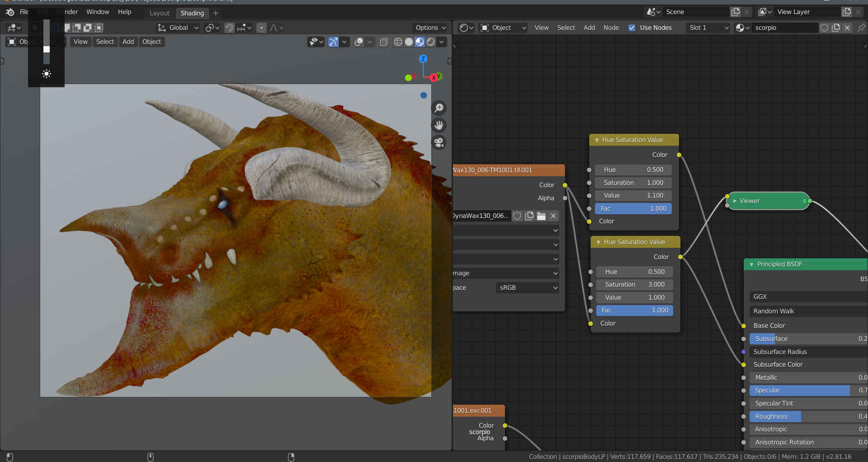Switch to wireframe viewport shading
The width and height of the screenshot is (868, 462).
click(398, 42)
